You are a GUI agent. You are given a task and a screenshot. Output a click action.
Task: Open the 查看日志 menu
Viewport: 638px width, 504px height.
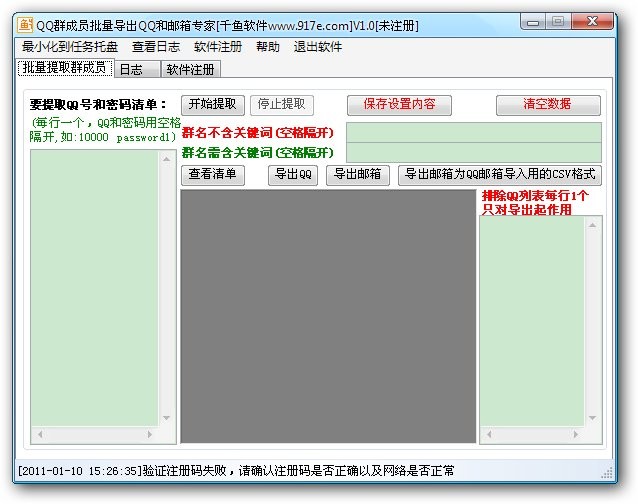point(156,47)
